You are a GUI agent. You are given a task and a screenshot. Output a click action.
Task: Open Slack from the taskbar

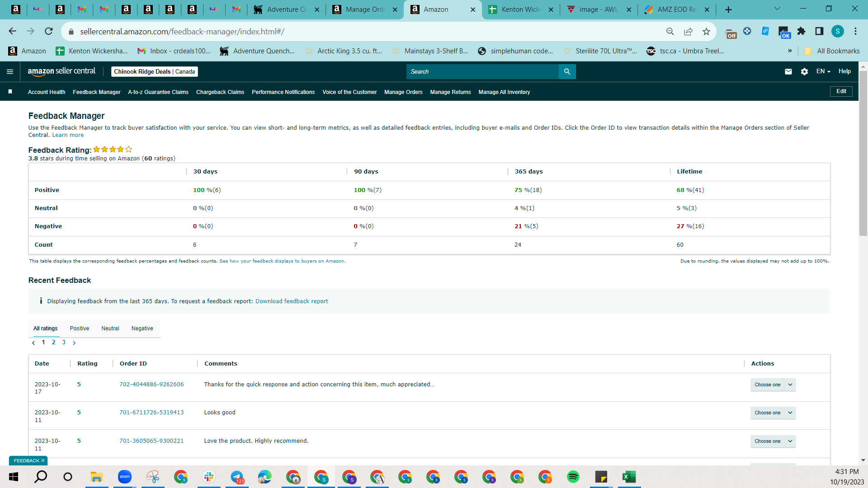[x=209, y=477]
